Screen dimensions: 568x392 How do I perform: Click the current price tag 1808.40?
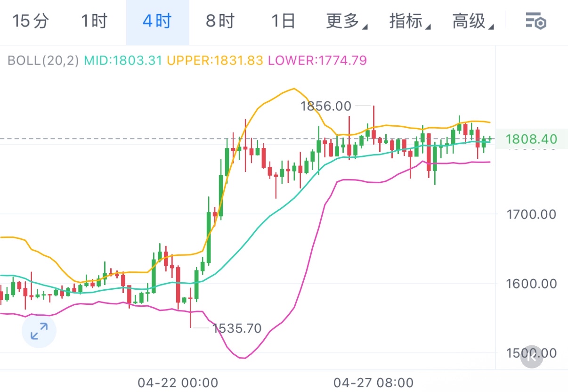pos(531,139)
